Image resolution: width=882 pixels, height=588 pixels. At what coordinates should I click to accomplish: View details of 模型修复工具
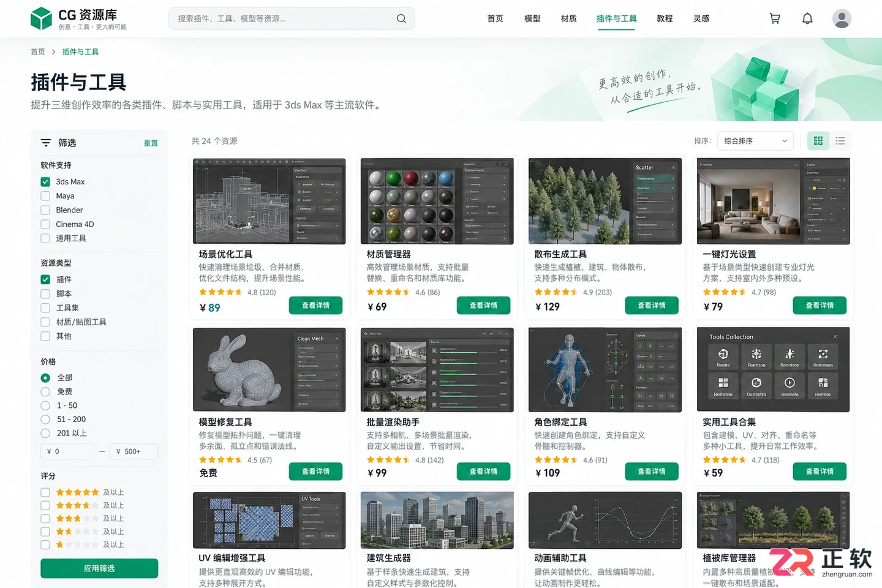click(x=315, y=472)
